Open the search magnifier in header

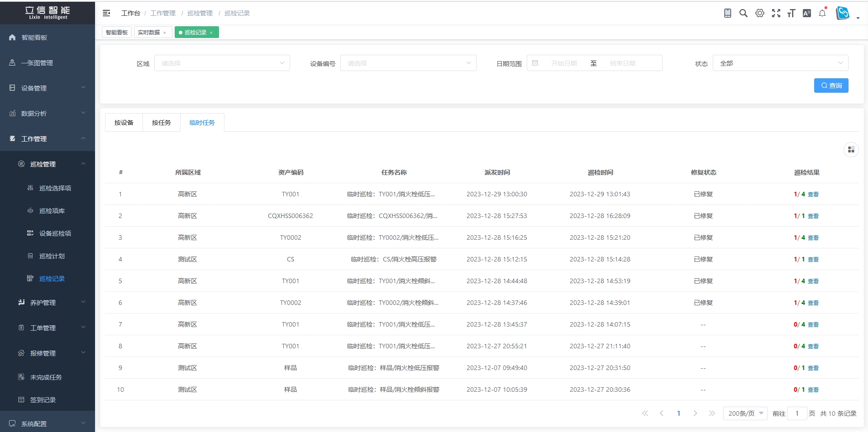click(743, 13)
